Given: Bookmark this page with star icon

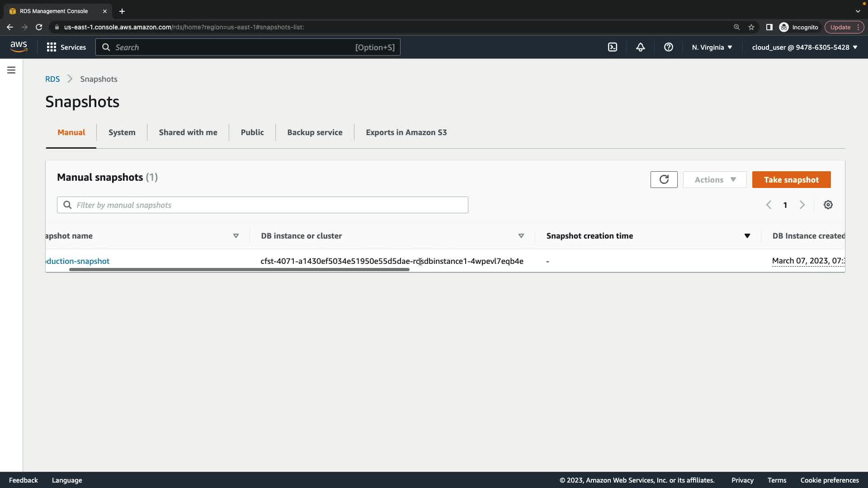Looking at the screenshot, I should click(751, 27).
